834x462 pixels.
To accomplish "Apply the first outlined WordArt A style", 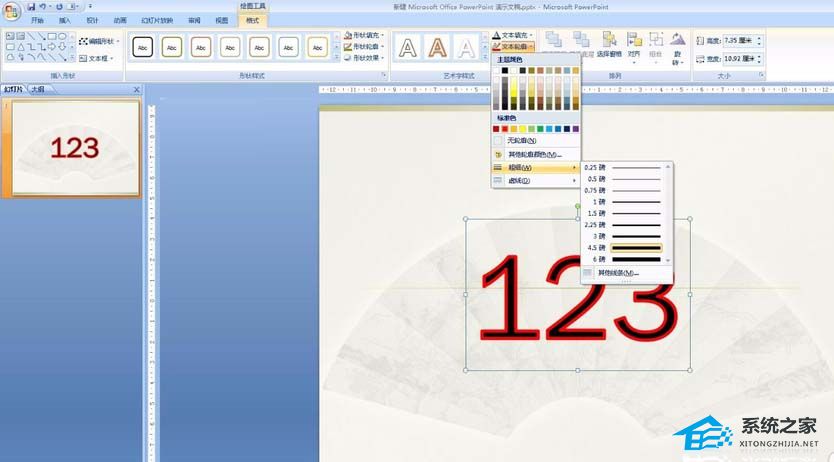I will coord(408,48).
